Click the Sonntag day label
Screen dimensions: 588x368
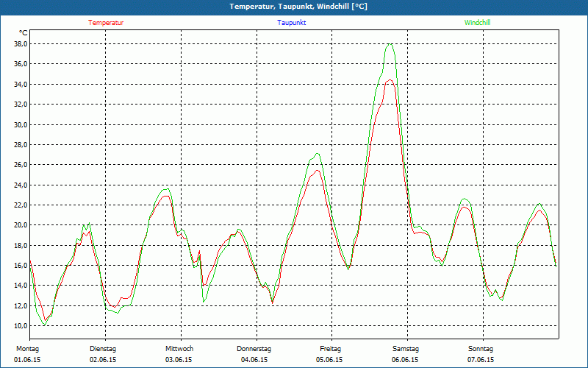tap(481, 349)
